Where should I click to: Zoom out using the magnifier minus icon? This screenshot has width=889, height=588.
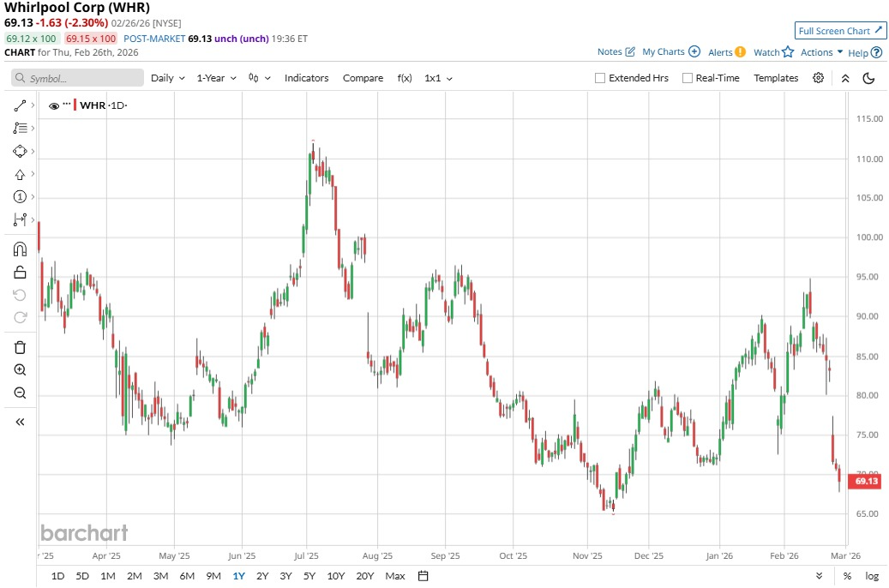pyautogui.click(x=20, y=393)
